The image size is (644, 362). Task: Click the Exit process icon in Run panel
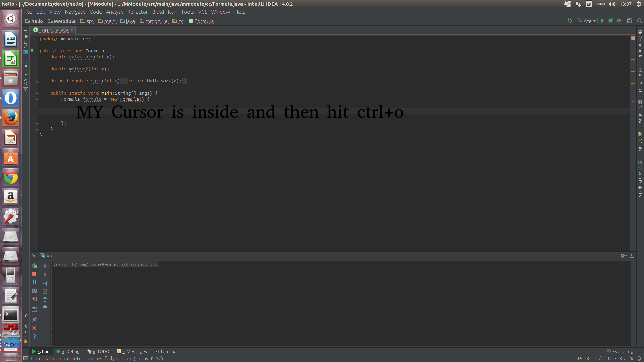tap(34, 299)
